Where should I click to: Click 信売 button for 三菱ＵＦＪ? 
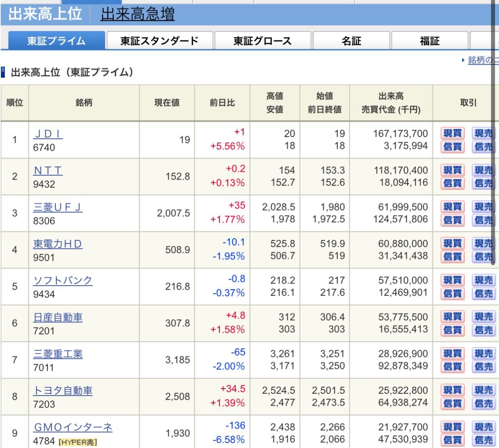[483, 220]
